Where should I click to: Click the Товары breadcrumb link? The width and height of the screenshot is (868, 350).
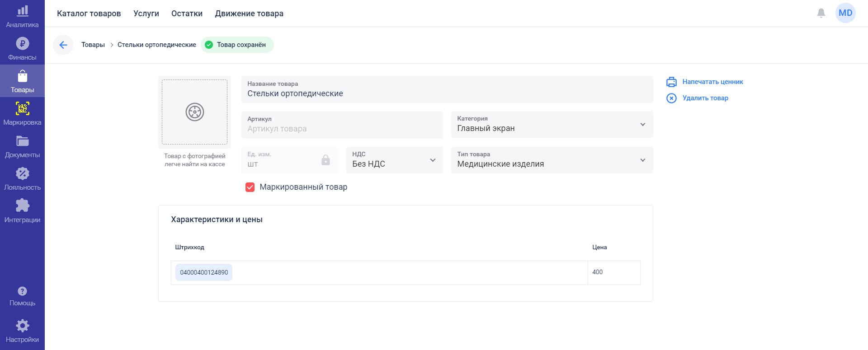(93, 45)
